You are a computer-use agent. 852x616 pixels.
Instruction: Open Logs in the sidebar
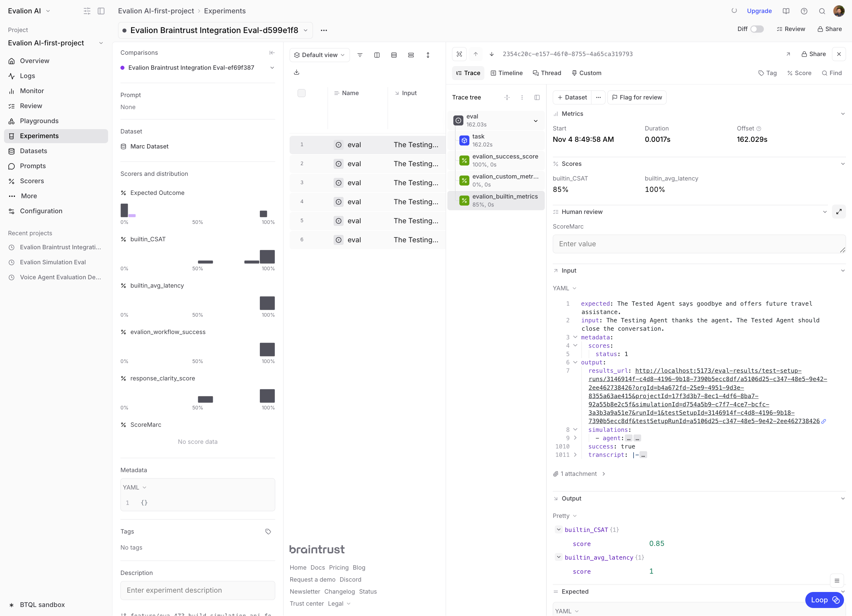pyautogui.click(x=56, y=76)
